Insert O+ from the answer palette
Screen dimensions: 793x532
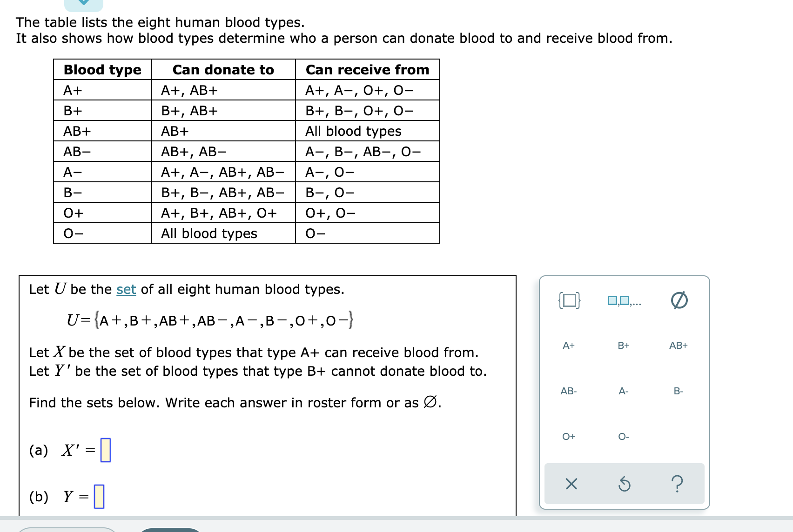(568, 436)
